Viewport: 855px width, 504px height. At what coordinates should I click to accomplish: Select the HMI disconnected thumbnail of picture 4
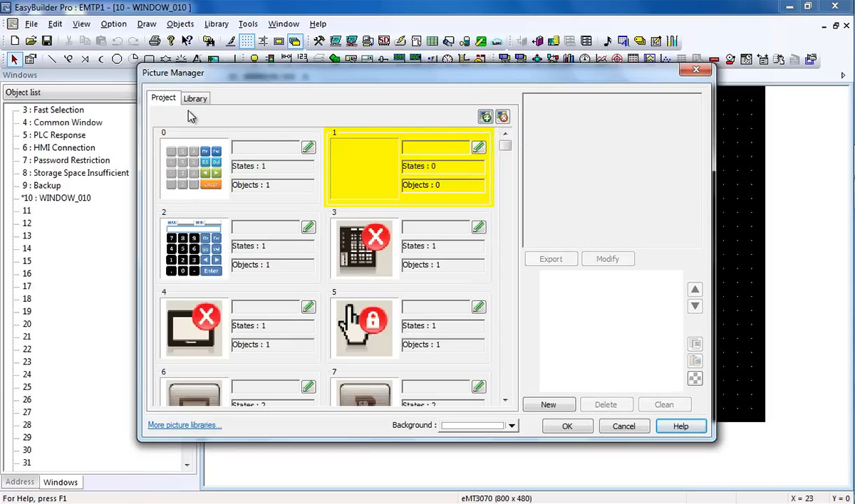(x=194, y=328)
